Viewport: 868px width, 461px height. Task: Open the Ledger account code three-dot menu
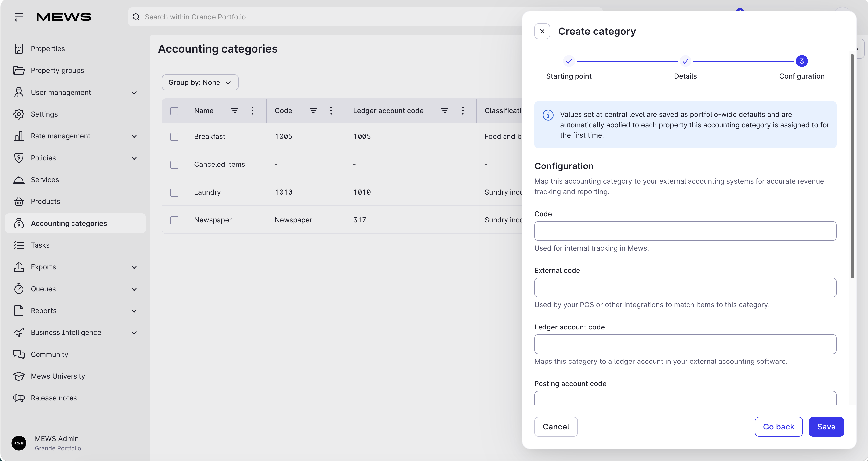pos(463,110)
